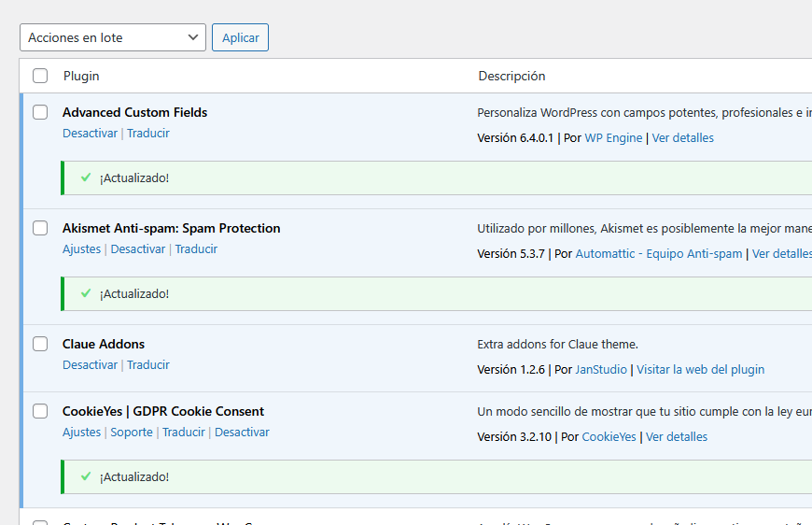Click Versión 6.4.0.1 text
Viewport: 812px width, 525px height.
pos(515,138)
